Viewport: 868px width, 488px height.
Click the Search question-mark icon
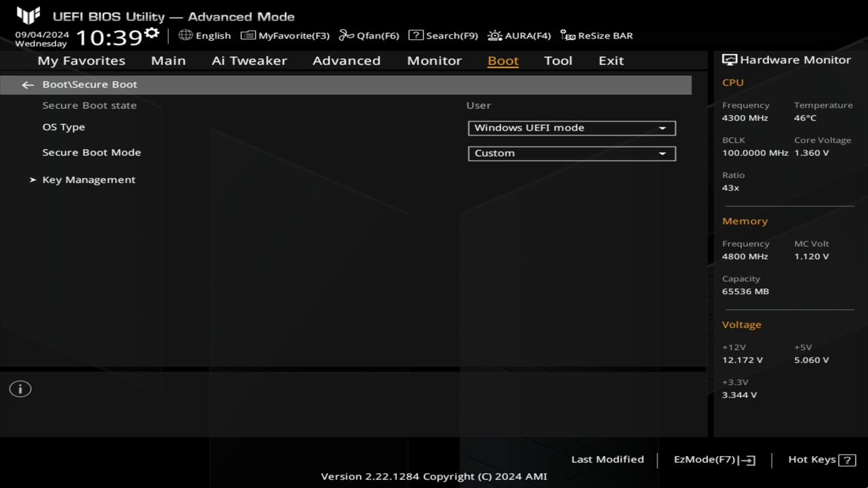(x=416, y=35)
